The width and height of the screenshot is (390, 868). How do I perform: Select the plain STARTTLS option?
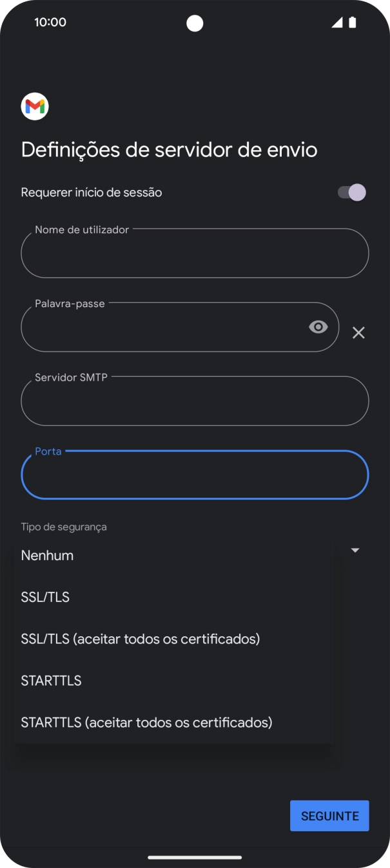click(52, 681)
